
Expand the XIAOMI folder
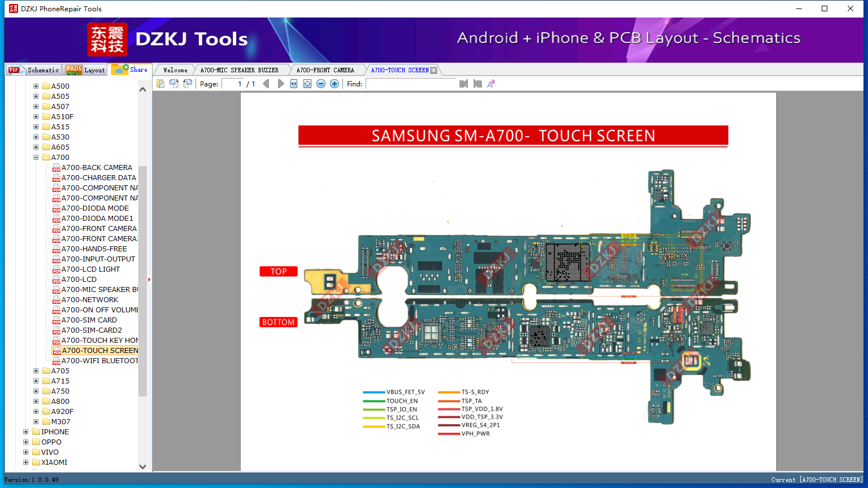[25, 463]
